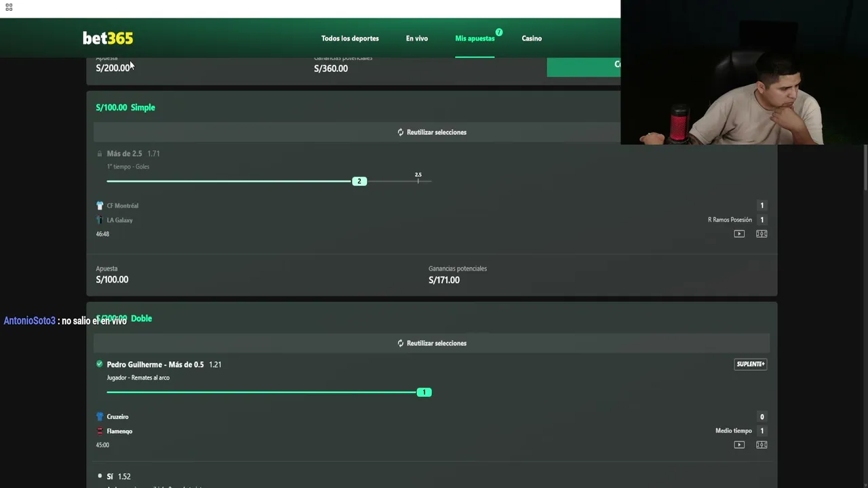Click the R Ramos Posesión status text
The image size is (868, 488).
pos(730,220)
